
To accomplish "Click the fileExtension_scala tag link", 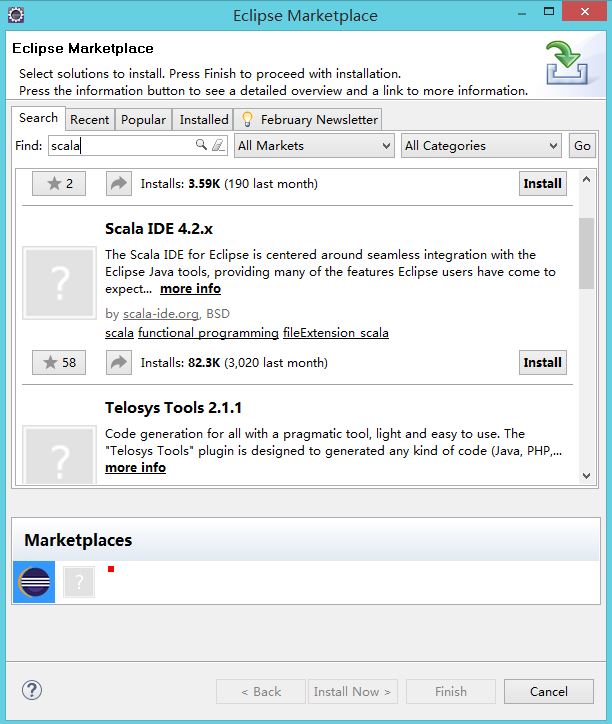I will coord(336,333).
